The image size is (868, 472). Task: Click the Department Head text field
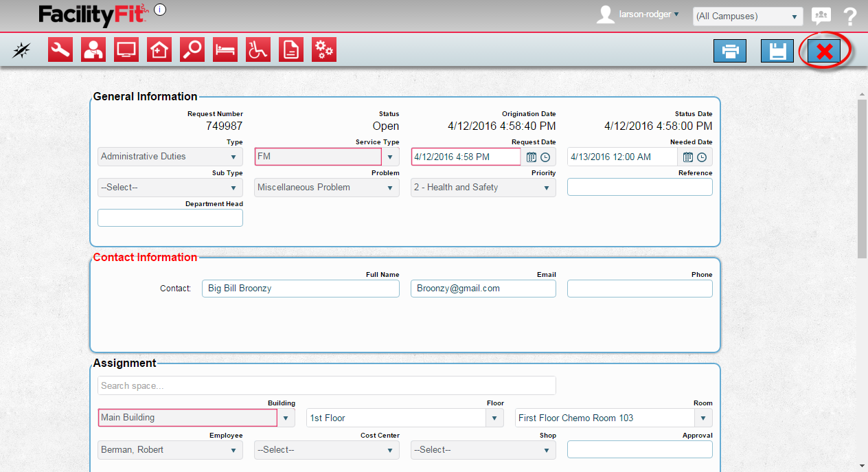(x=170, y=218)
